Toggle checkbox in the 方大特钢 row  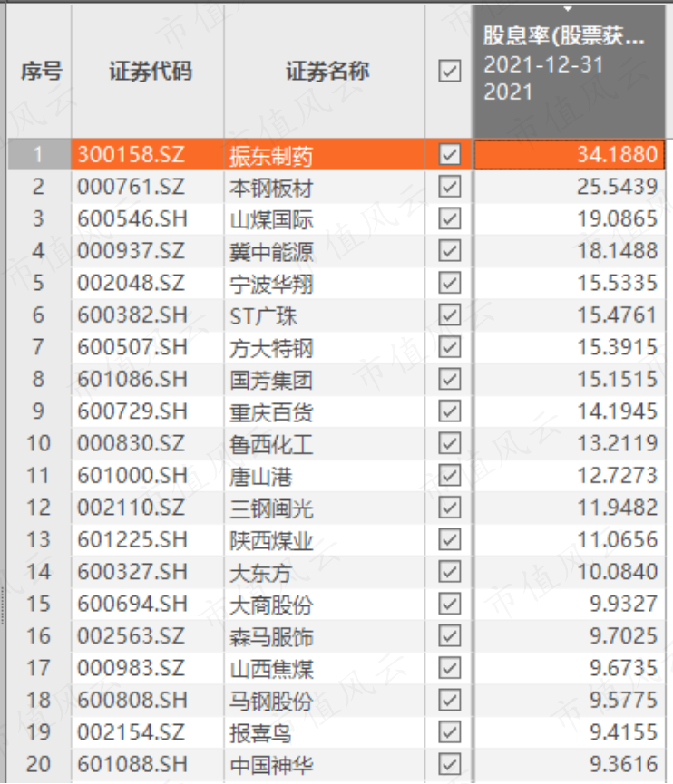pyautogui.click(x=449, y=347)
